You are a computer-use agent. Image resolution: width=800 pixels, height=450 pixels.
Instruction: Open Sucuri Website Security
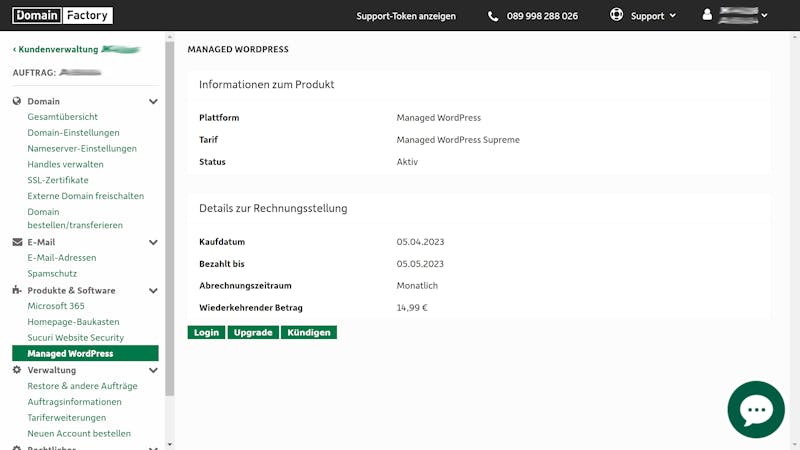pos(76,338)
